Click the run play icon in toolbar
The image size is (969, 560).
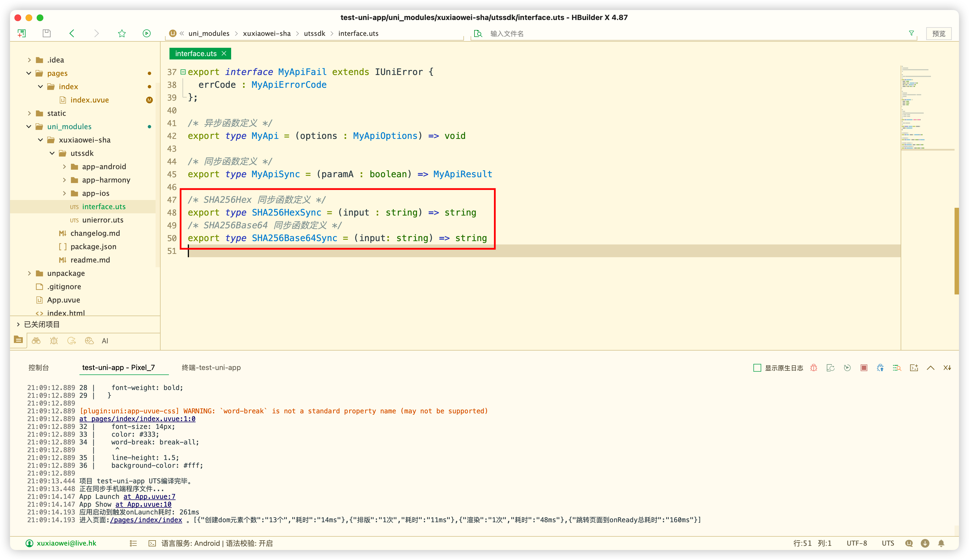(146, 33)
